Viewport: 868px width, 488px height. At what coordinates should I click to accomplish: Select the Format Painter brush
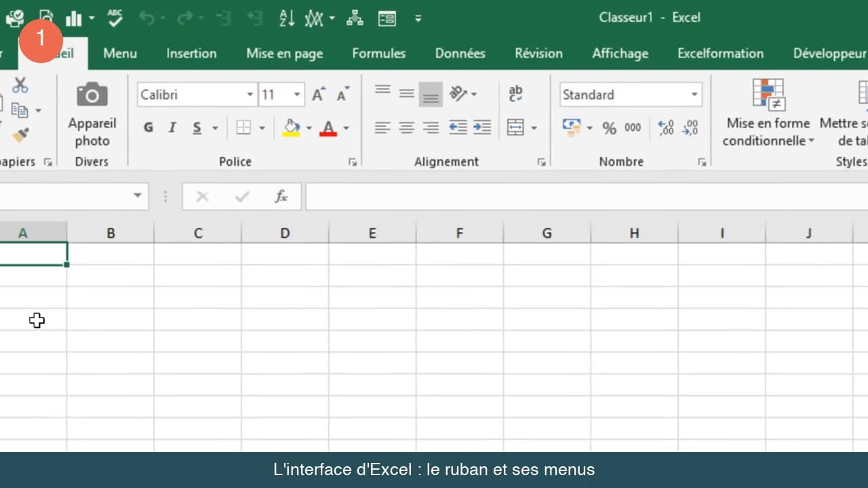(20, 136)
